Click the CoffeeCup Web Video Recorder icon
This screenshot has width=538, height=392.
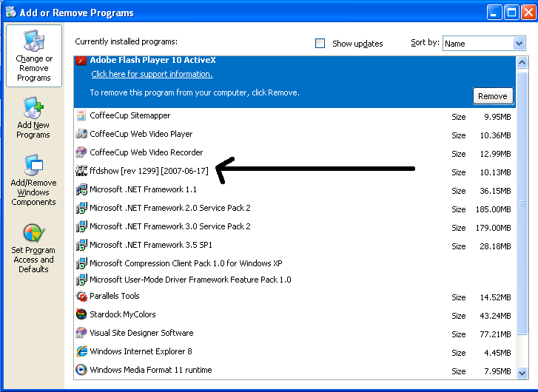(x=81, y=152)
